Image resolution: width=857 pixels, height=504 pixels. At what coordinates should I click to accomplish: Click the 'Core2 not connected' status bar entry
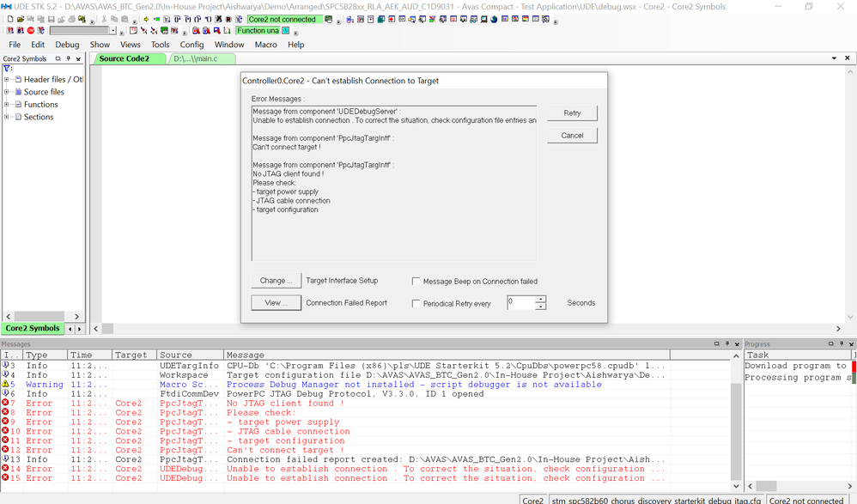point(806,501)
